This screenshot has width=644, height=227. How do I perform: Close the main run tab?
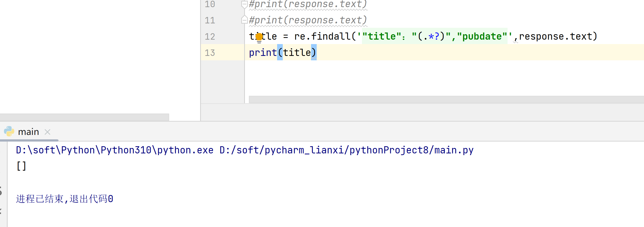coord(47,132)
